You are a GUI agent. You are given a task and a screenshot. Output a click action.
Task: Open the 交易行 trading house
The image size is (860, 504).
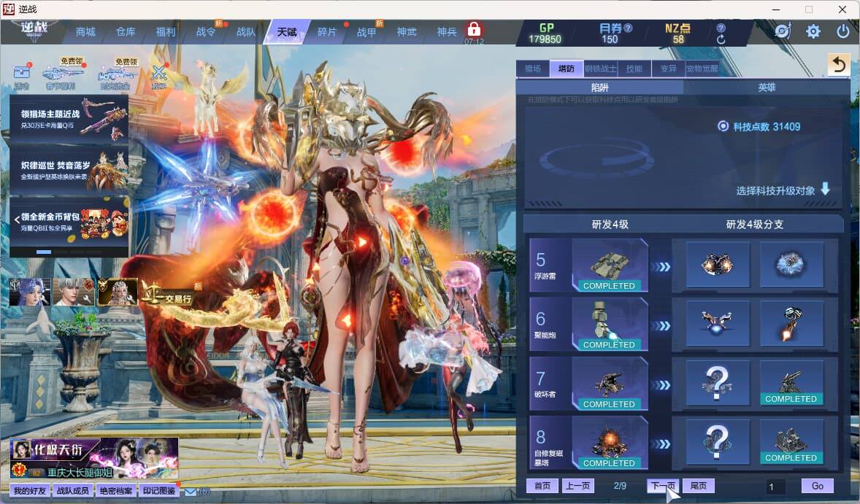(x=169, y=295)
